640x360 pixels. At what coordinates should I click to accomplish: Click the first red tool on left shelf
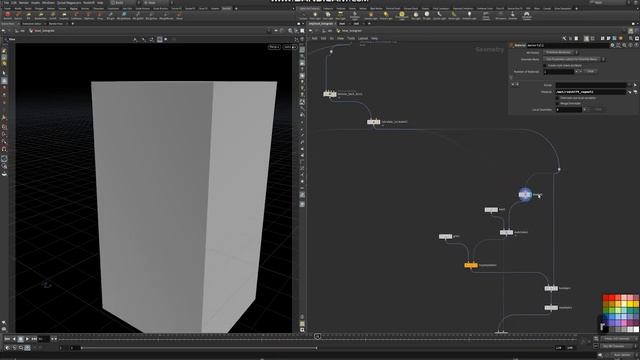tap(7, 15)
